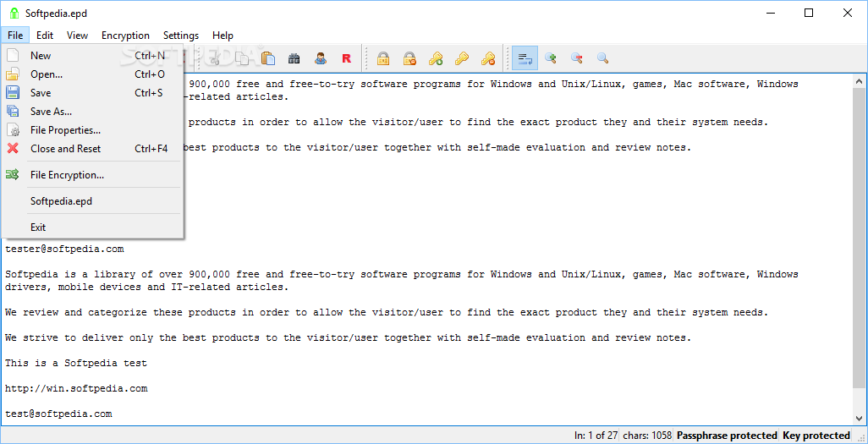
Task: Click the text "http://win.softpedia.com"
Action: 76,389
